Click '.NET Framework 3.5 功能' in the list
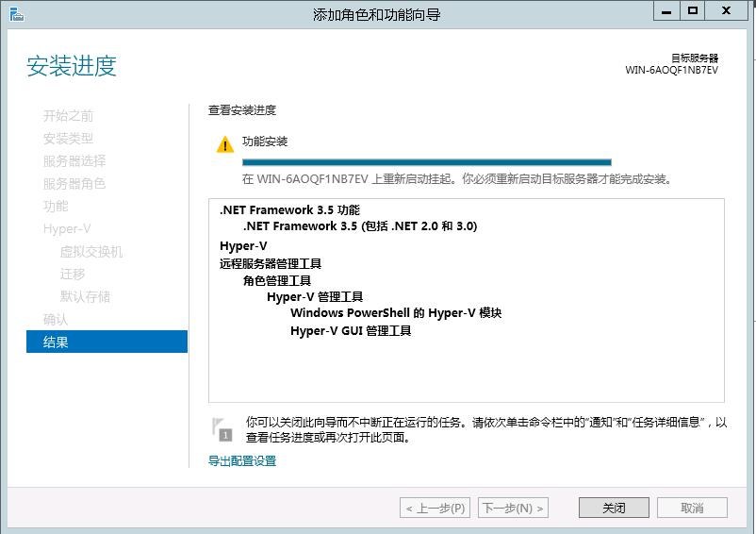Screen dimensions: 756x534 pyautogui.click(x=289, y=209)
